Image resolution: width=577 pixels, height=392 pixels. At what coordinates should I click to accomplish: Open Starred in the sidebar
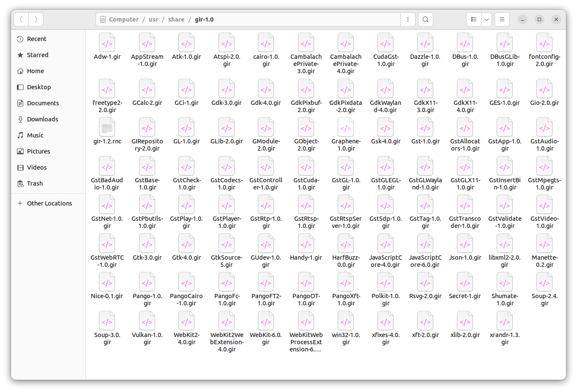coord(49,55)
